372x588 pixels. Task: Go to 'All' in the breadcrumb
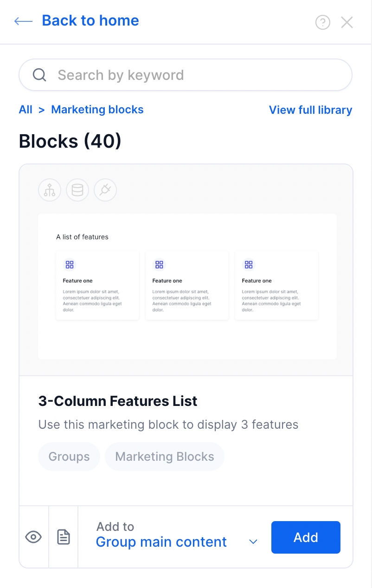[26, 110]
